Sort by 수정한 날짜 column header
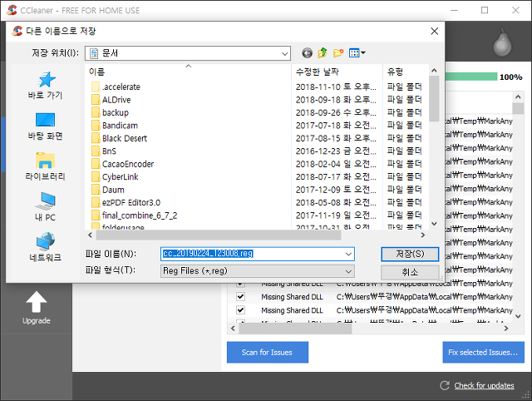This screenshot has width=532, height=401. 337,72
